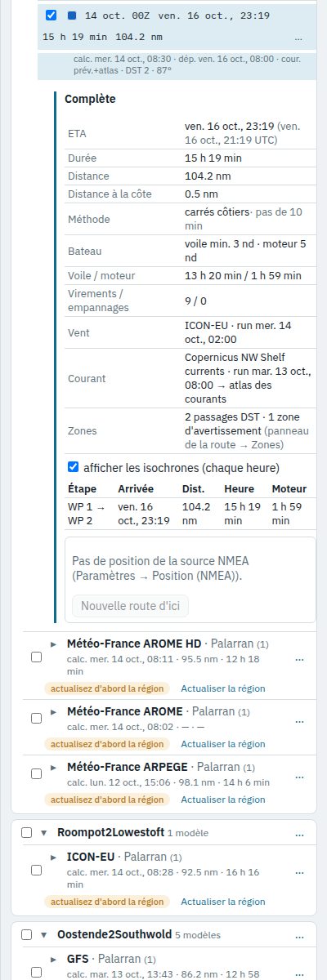Viewport: 327px width, 980px height.
Task: Expand the Météo-France AROME HD route details
Action: [54, 644]
